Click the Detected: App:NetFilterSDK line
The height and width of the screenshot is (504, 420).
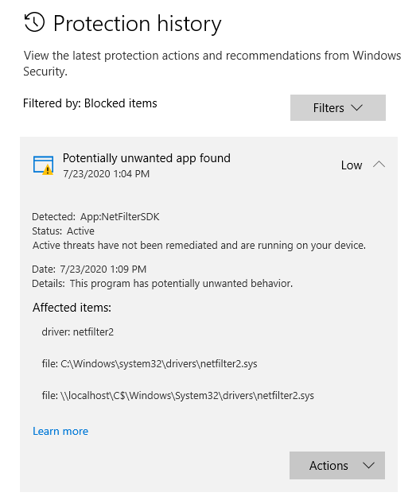point(95,217)
